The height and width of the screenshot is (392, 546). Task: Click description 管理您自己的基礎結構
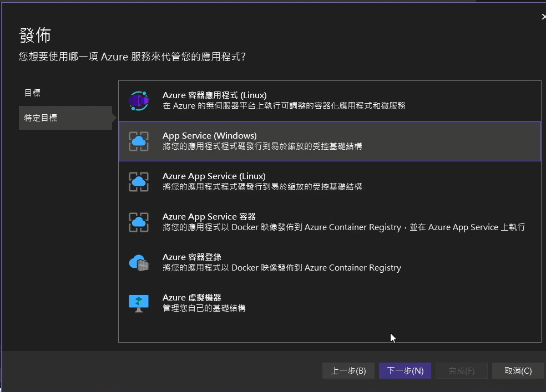coord(204,308)
